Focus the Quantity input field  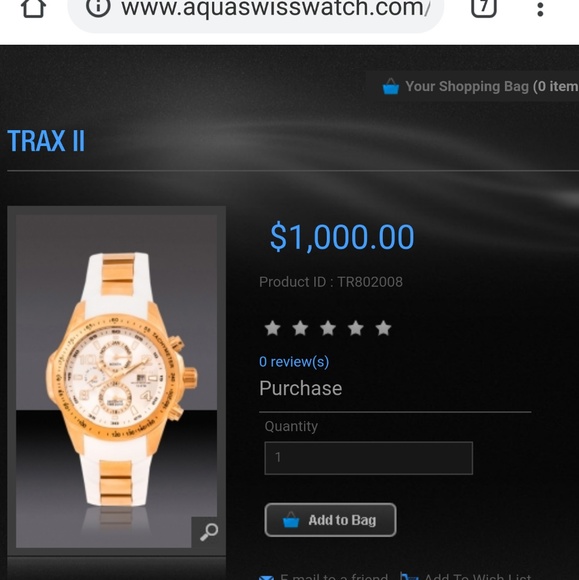[368, 458]
